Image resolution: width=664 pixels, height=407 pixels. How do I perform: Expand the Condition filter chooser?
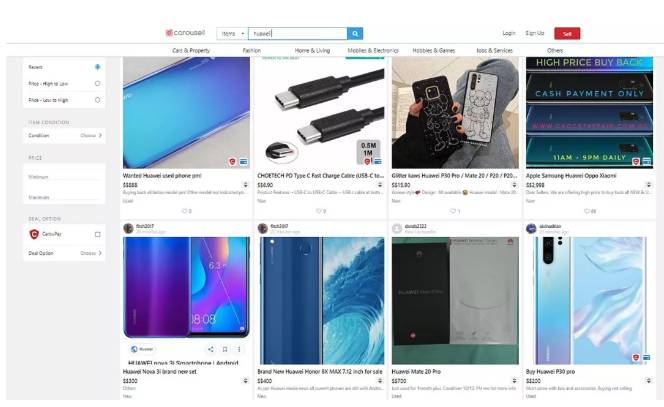91,135
